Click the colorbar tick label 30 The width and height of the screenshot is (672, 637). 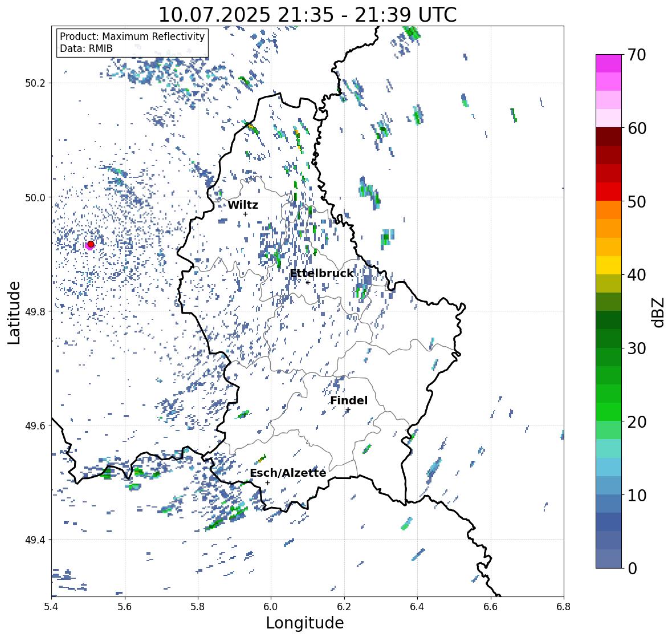click(x=637, y=348)
